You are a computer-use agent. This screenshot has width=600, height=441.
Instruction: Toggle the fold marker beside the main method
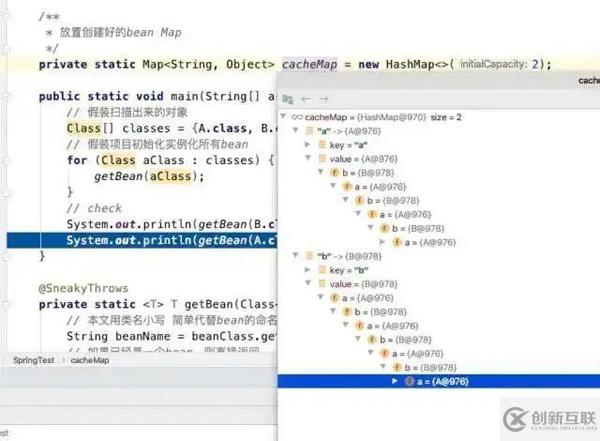7,96
